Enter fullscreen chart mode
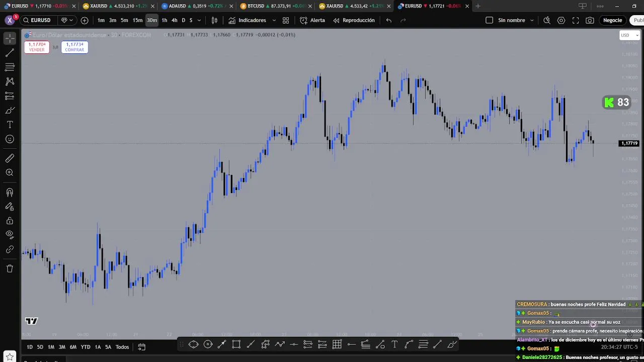The width and height of the screenshot is (644, 362). 576,20
